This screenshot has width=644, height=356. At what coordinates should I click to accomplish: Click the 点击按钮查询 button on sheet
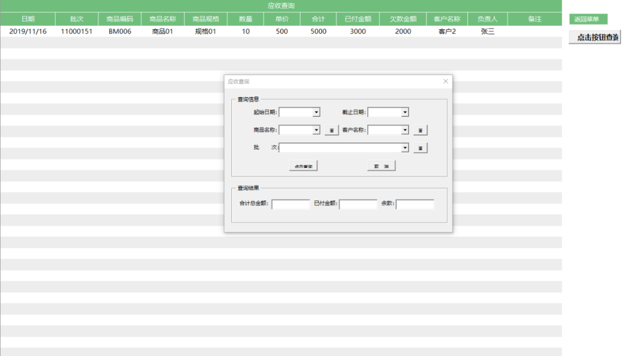click(x=595, y=38)
